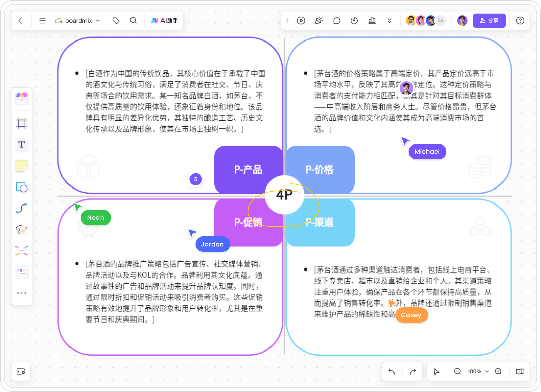Select the Frame tool
The width and height of the screenshot is (541, 392).
tap(21, 123)
